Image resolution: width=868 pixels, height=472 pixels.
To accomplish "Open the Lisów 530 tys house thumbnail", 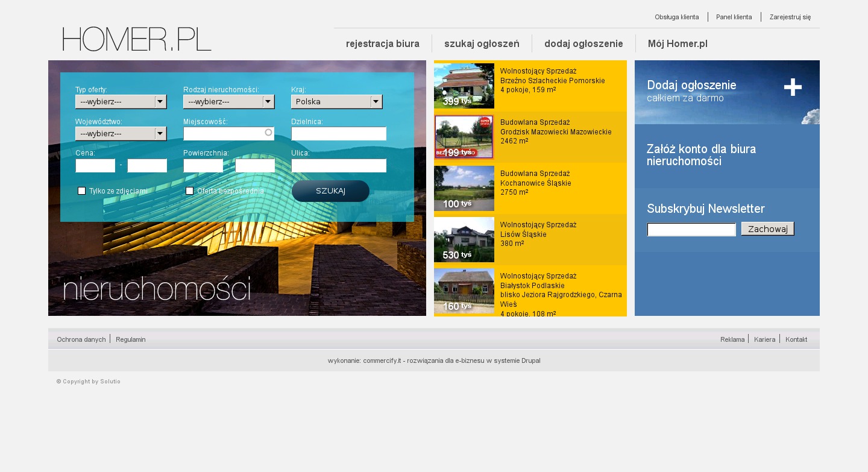I will 464,239.
